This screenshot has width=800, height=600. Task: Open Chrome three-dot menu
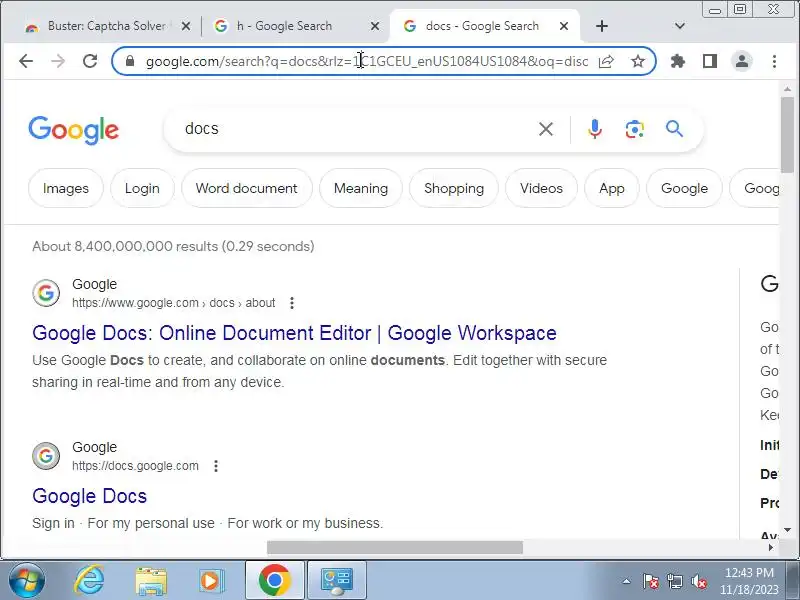[774, 61]
